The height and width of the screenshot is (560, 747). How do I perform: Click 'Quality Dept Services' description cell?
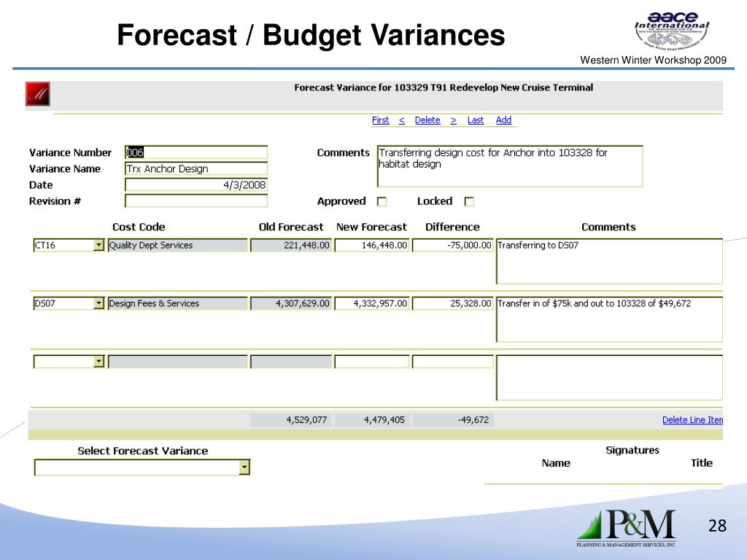point(177,245)
